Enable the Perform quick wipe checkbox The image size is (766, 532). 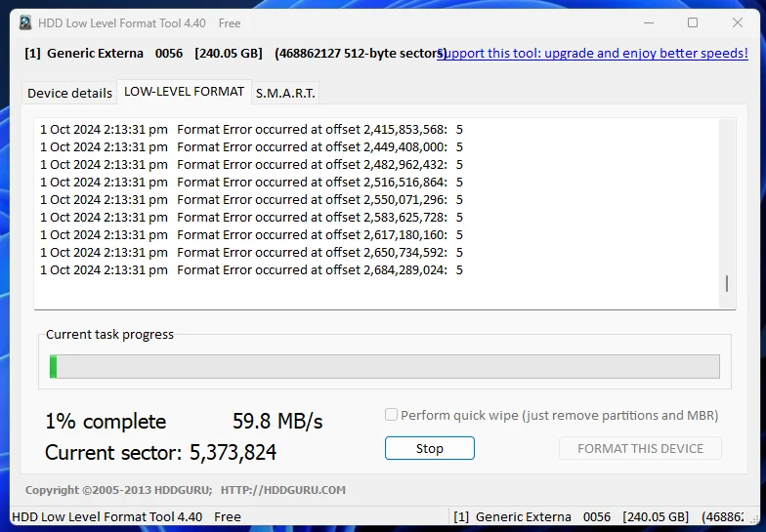coord(391,415)
